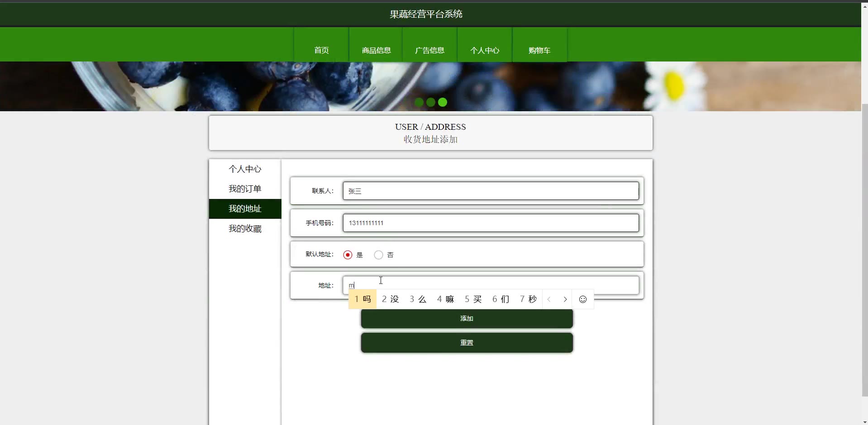Choose IME candidate 6 们
This screenshot has width=868, height=425.
[501, 299]
